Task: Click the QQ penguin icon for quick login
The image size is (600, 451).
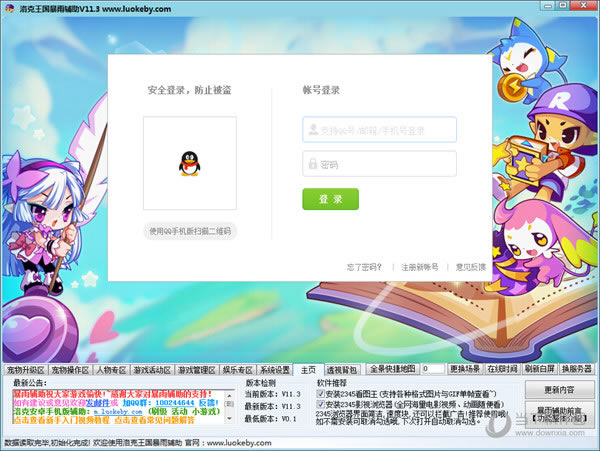Action: [189, 163]
